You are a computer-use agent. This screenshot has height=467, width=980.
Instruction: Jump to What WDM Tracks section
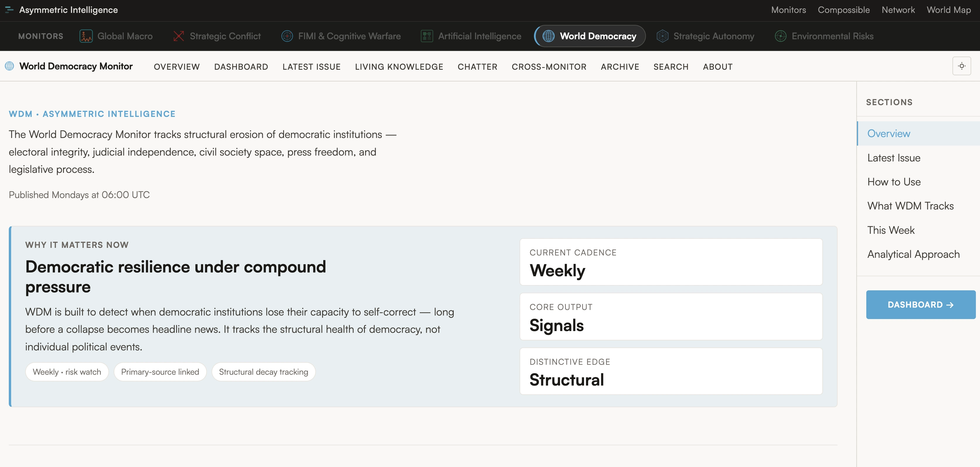(x=918, y=206)
